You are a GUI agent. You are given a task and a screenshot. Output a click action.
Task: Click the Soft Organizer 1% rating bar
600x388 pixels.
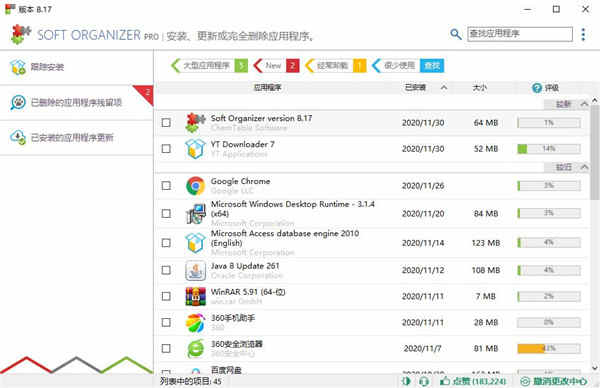tap(549, 122)
